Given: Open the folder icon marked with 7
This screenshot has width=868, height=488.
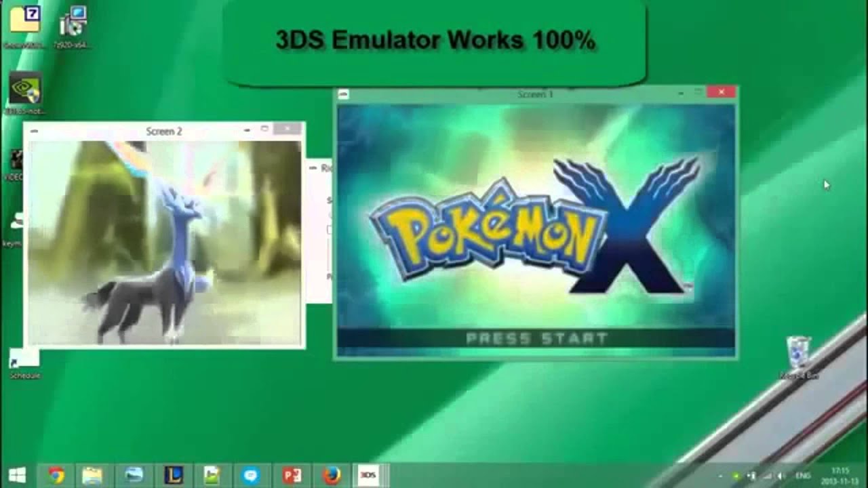Looking at the screenshot, I should 24,26.
